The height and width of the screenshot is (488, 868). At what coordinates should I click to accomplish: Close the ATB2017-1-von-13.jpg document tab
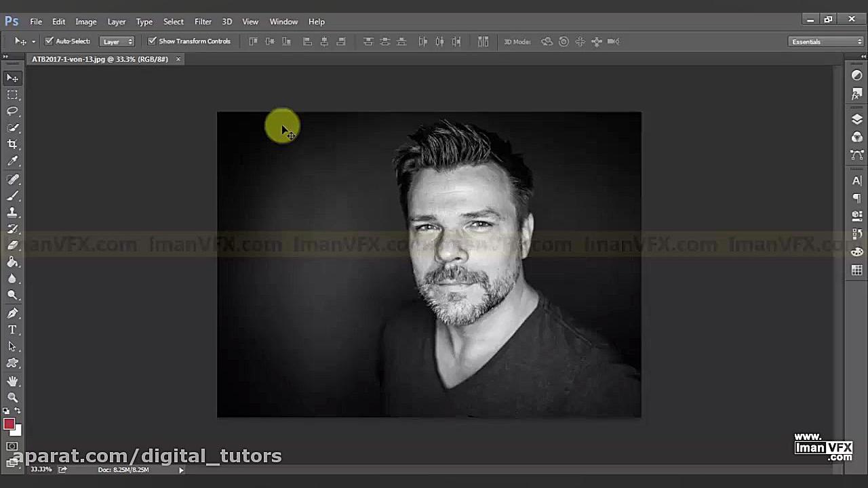point(178,59)
